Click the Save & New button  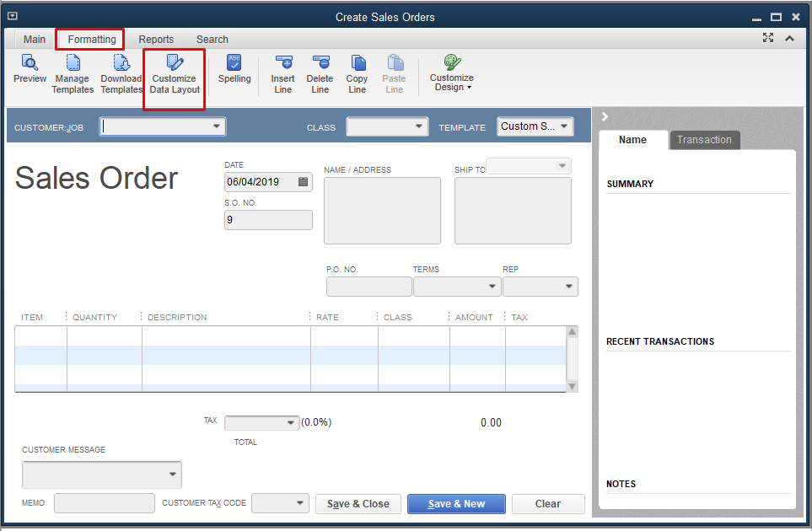click(456, 503)
